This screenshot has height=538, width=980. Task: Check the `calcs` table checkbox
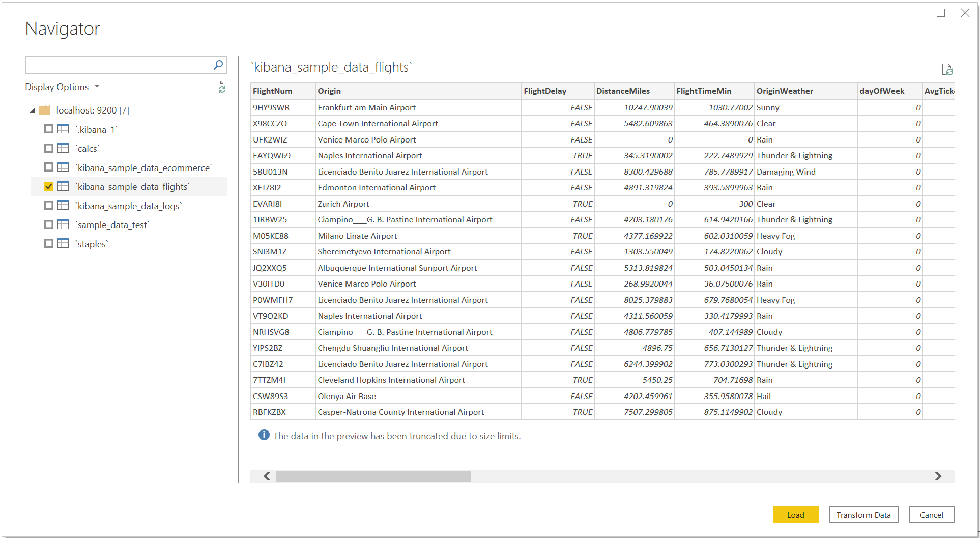click(49, 148)
